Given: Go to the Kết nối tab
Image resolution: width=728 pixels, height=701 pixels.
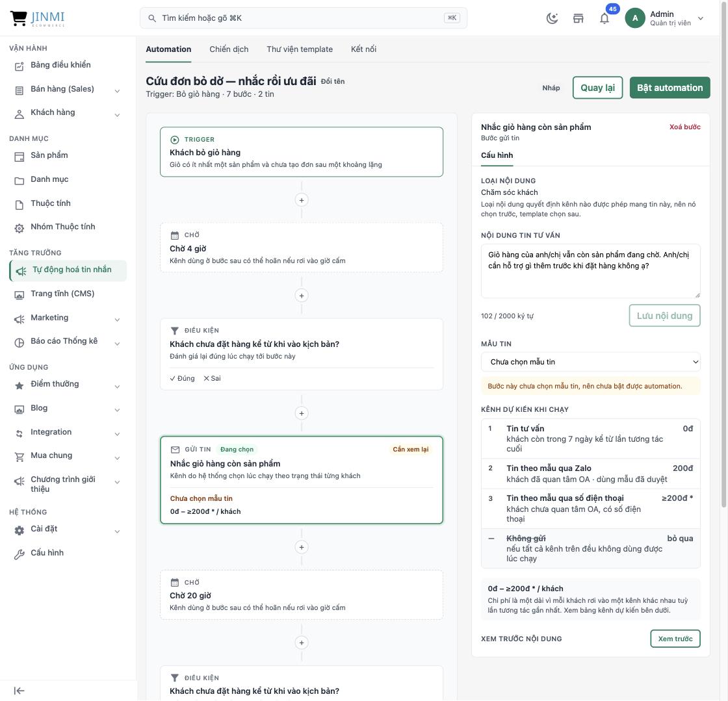Looking at the screenshot, I should [x=363, y=49].
